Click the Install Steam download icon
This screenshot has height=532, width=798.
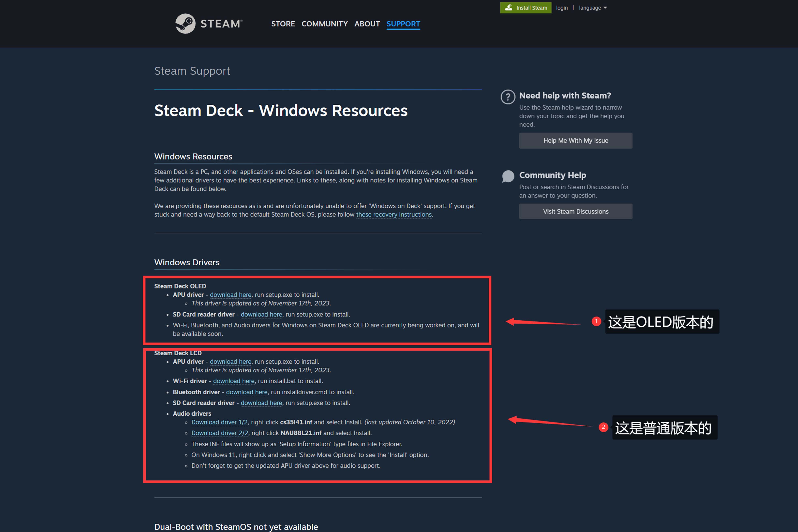click(x=509, y=8)
